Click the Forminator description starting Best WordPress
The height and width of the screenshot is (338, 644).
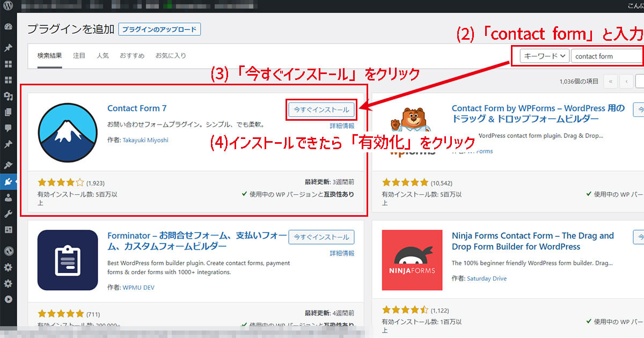tap(199, 268)
